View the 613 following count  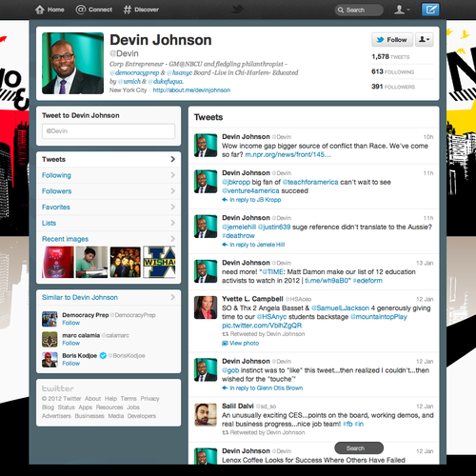pos(393,71)
